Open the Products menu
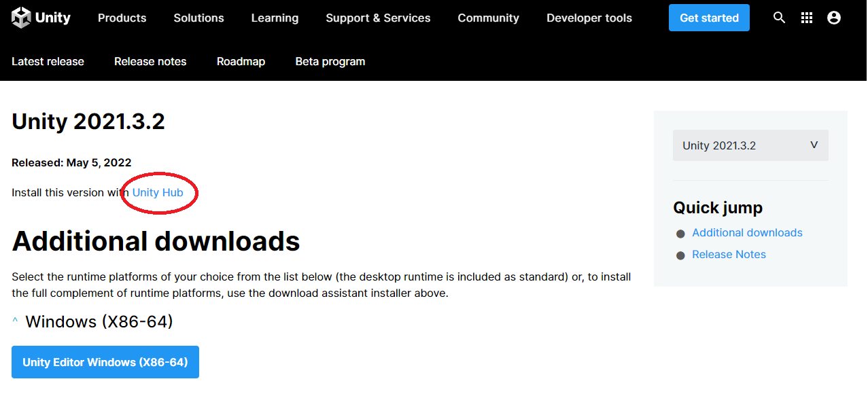This screenshot has width=868, height=413. [122, 18]
